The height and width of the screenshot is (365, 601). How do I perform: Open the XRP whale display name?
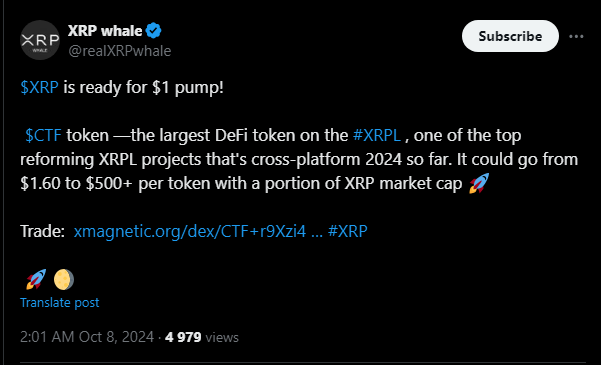tap(105, 31)
